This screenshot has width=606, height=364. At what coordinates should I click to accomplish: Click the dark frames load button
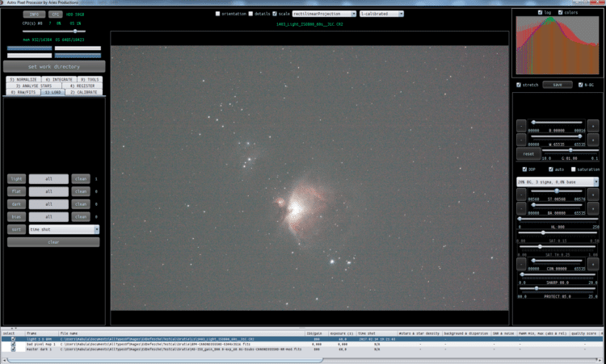pyautogui.click(x=17, y=204)
